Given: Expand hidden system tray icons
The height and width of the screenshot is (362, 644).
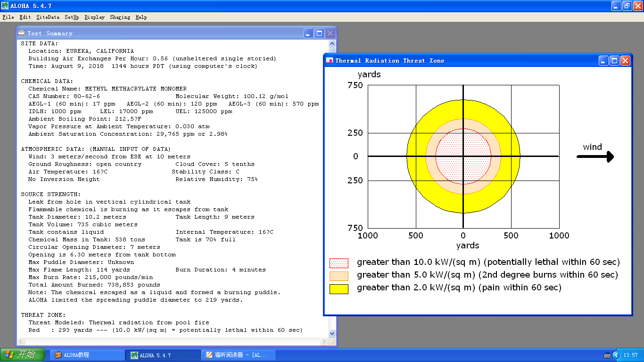Looking at the screenshot, I should pos(616,355).
